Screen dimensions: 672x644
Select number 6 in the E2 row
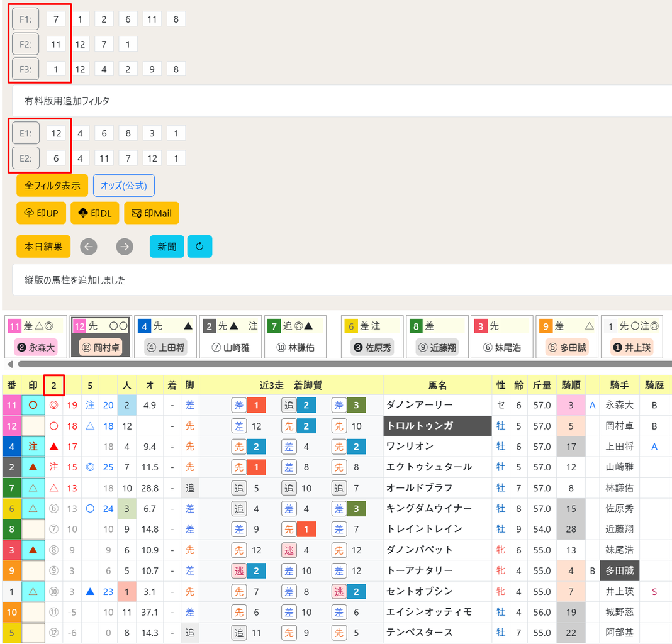[56, 158]
